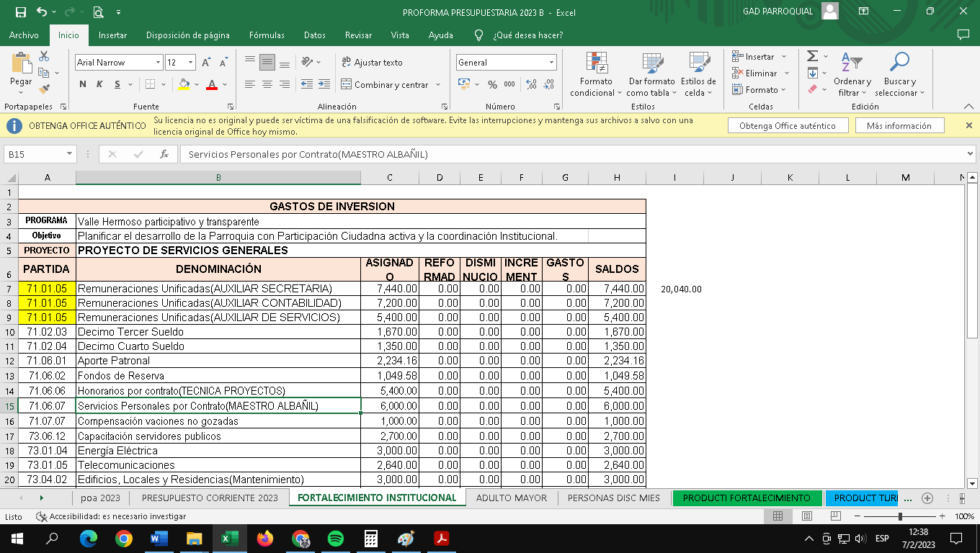The width and height of the screenshot is (980, 553).
Task: Click the Increase Indent icon
Action: (324, 85)
